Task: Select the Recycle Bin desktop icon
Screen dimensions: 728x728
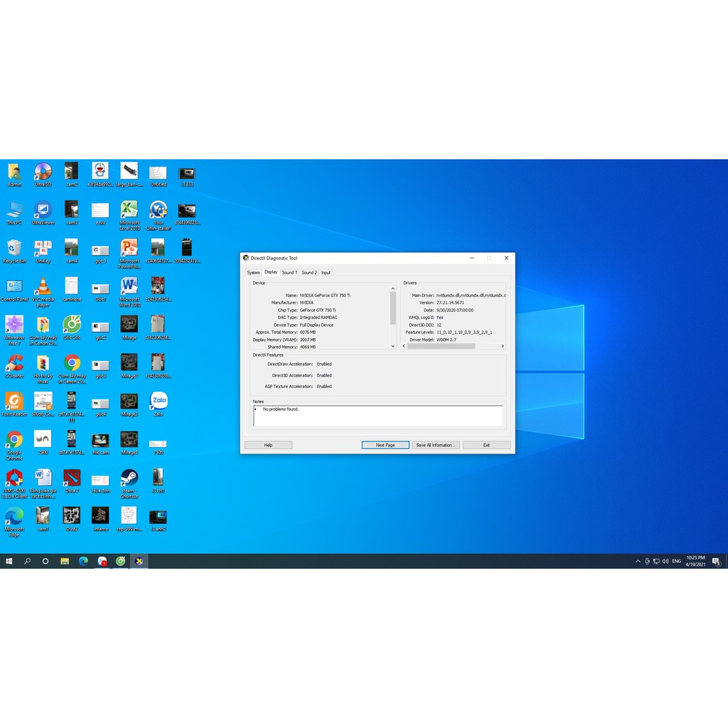Action: click(14, 250)
